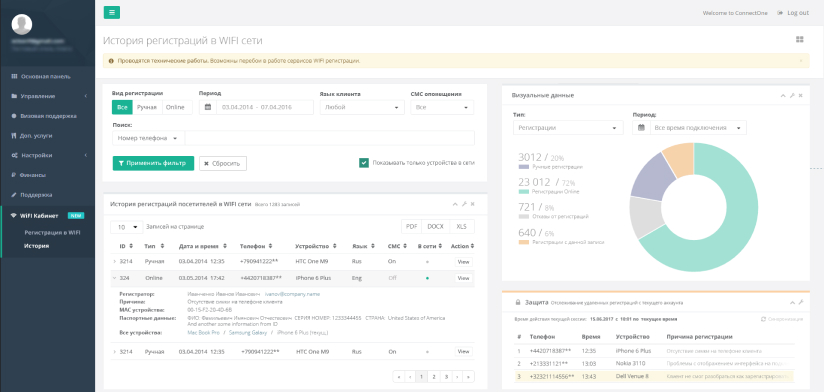Click Log out at the top right
This screenshot has height=392, width=824.
point(794,13)
